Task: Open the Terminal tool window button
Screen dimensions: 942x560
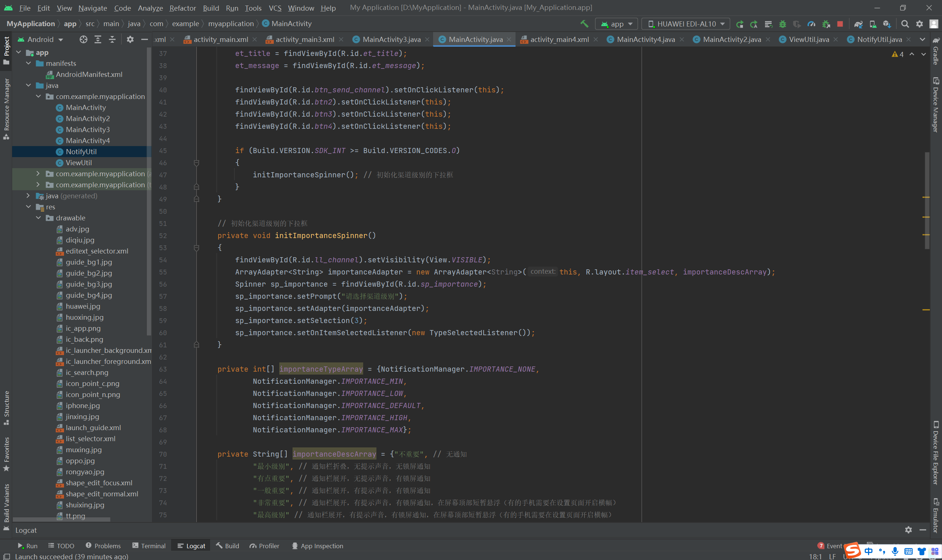Action: (149, 546)
